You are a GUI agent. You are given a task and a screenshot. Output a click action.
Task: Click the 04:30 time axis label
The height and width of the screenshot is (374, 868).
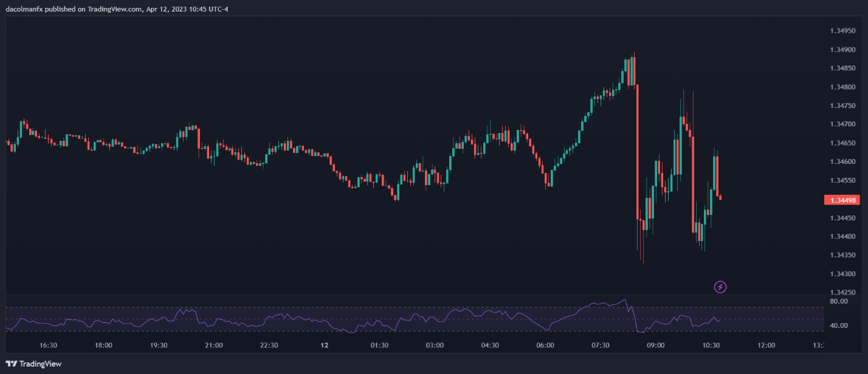pos(490,345)
